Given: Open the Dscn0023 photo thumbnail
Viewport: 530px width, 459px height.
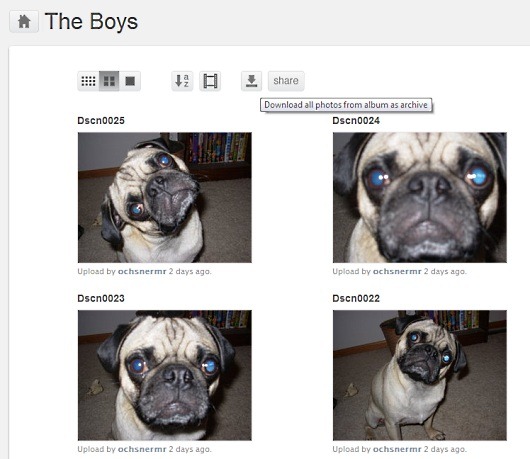Looking at the screenshot, I should point(165,375).
